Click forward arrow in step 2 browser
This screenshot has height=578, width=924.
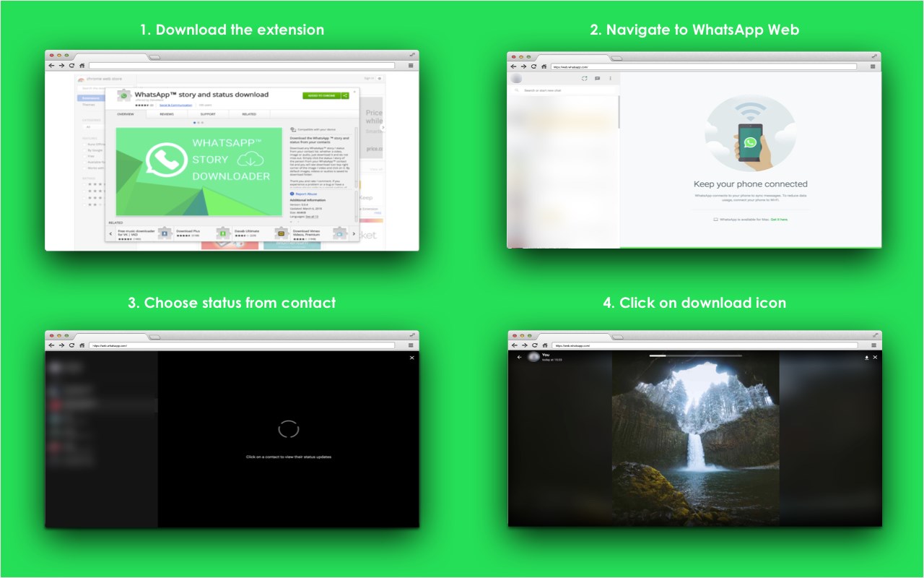pyautogui.click(x=523, y=66)
